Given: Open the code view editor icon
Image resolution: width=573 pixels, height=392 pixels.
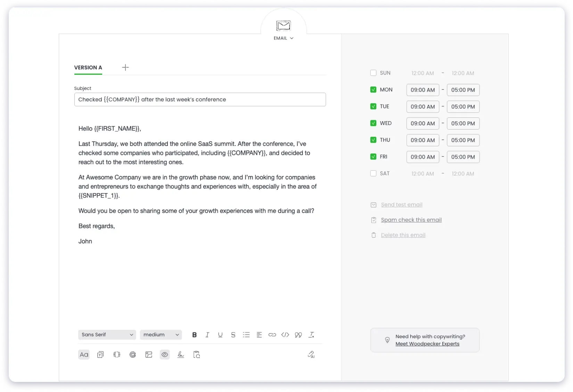Looking at the screenshot, I should tap(285, 335).
